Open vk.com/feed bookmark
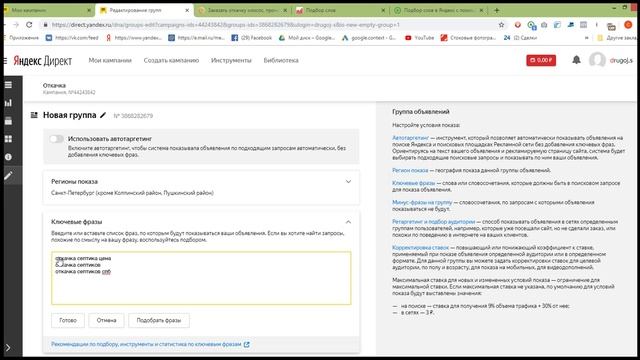Screen dimensions: 640x360 72,38
